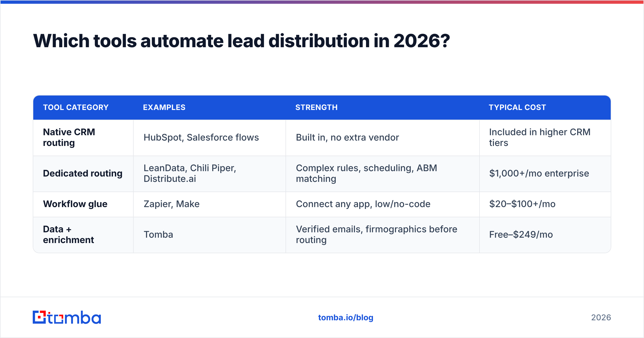The image size is (644, 338).
Task: Open the tomba.io/blog link
Action: coord(346,318)
